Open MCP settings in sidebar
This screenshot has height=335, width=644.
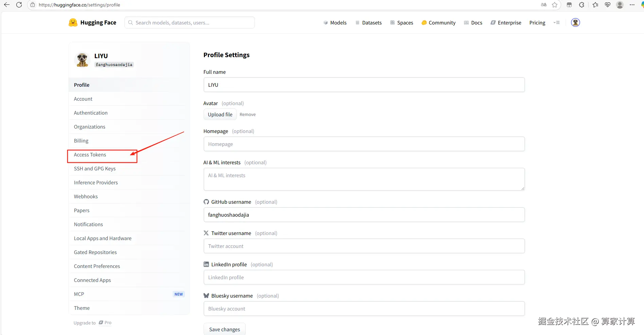[129, 294]
